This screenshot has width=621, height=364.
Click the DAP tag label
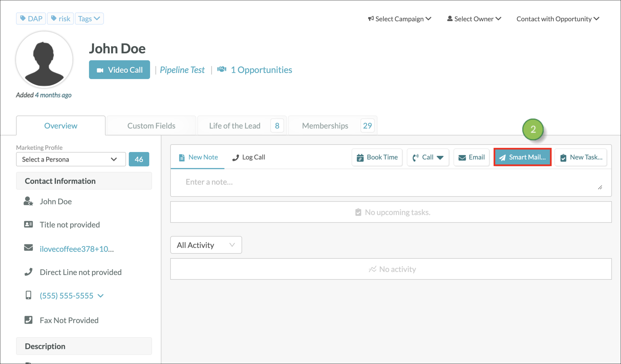click(35, 19)
